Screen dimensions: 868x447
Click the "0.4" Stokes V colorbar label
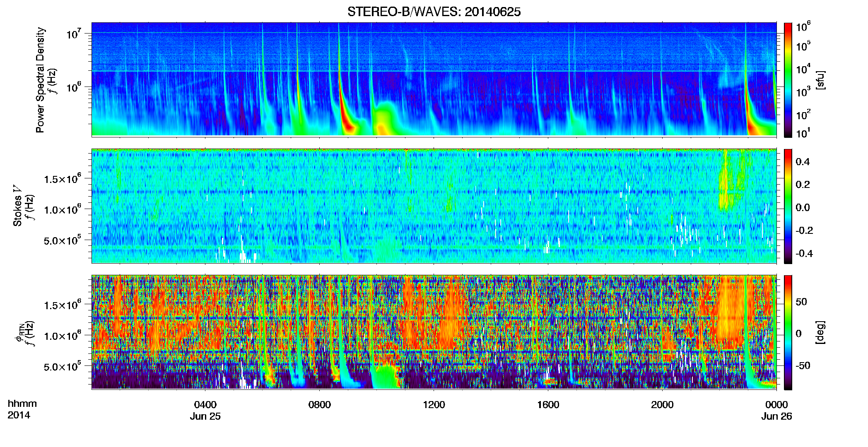(803, 162)
